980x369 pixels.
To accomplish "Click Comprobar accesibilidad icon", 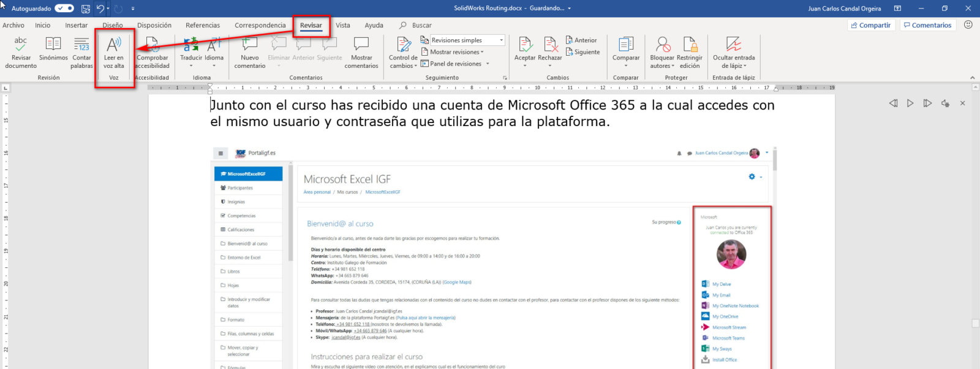I will [x=152, y=45].
